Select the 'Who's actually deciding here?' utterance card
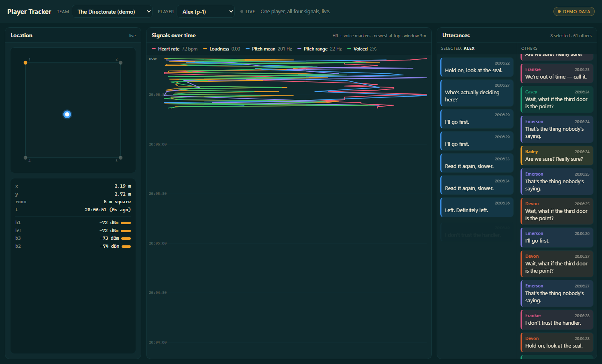602x364 pixels. 477,93
